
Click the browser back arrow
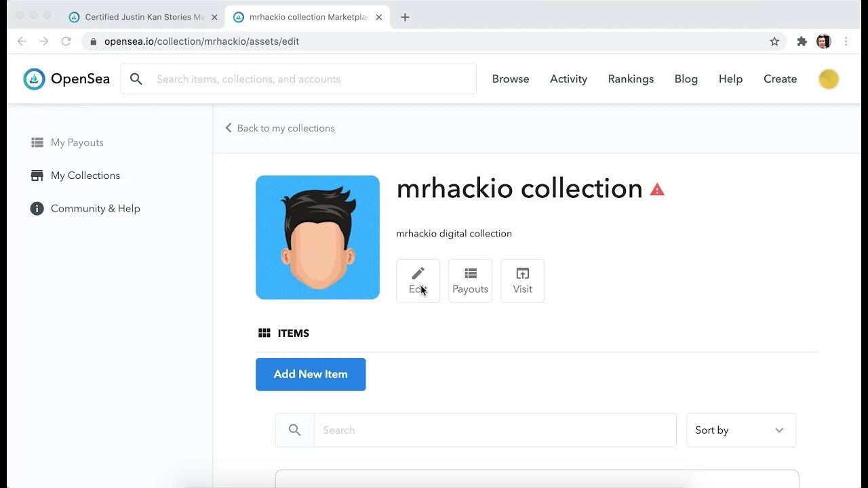click(22, 41)
